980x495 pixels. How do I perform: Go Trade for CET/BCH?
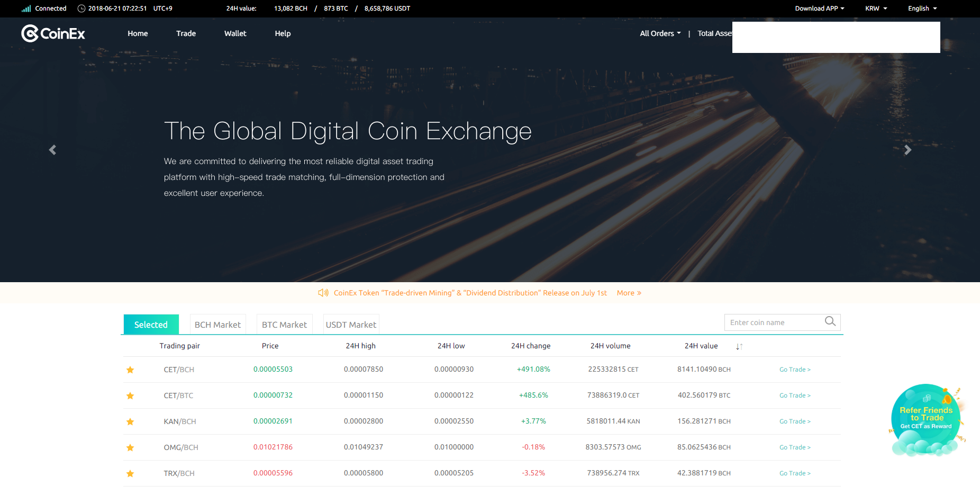[x=795, y=370]
